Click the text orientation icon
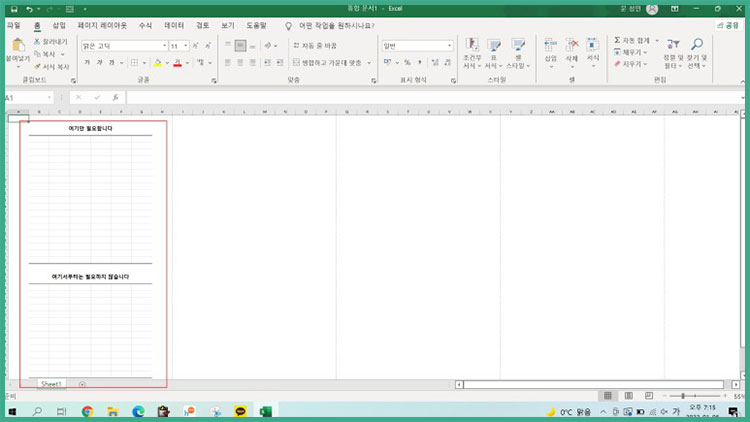 coord(268,46)
